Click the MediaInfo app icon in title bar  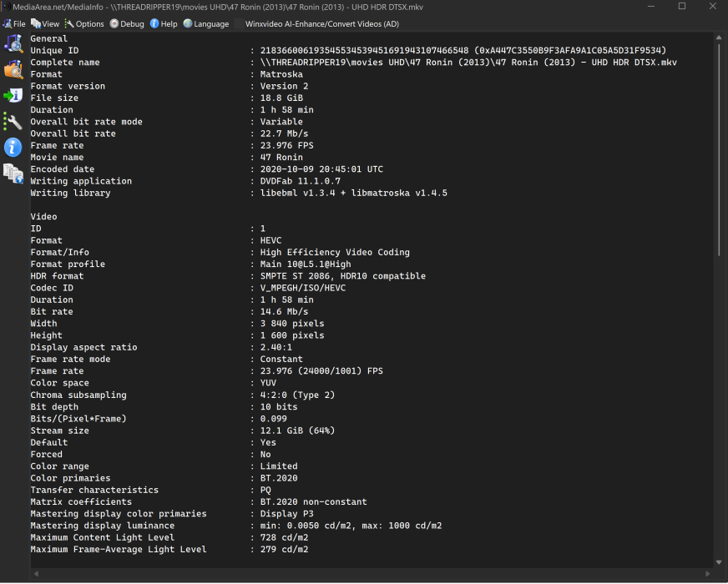[x=6, y=7]
